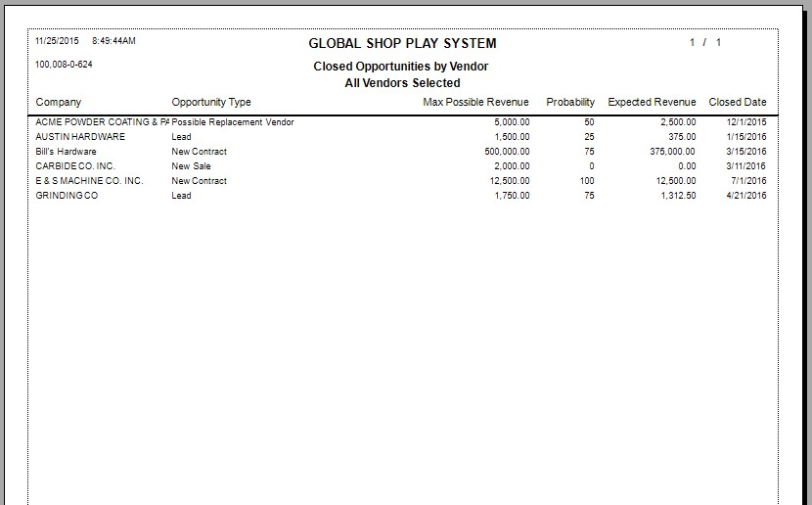The width and height of the screenshot is (812, 505).
Task: Click expected revenue 0.00
Action: (x=687, y=166)
